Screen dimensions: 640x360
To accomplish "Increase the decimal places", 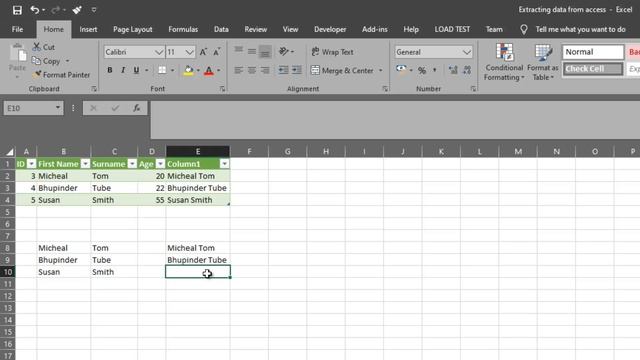I will [x=453, y=70].
